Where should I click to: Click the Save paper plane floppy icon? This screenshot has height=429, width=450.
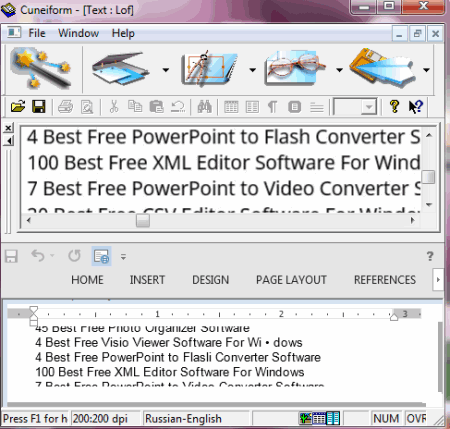tap(383, 68)
